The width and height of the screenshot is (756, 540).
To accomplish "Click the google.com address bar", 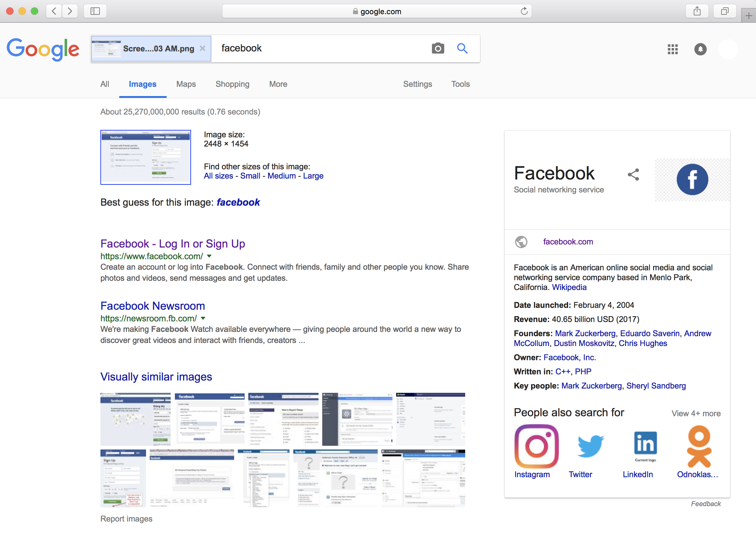I will (377, 11).
